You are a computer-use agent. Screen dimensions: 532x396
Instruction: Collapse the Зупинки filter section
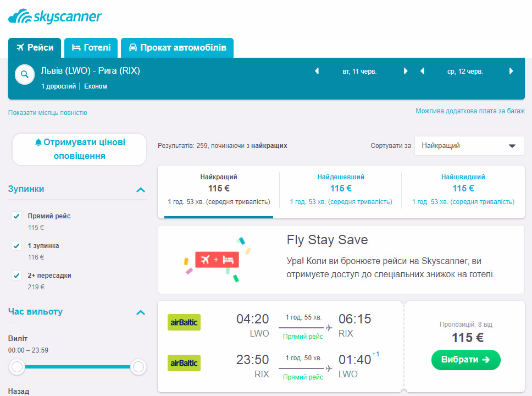(141, 190)
